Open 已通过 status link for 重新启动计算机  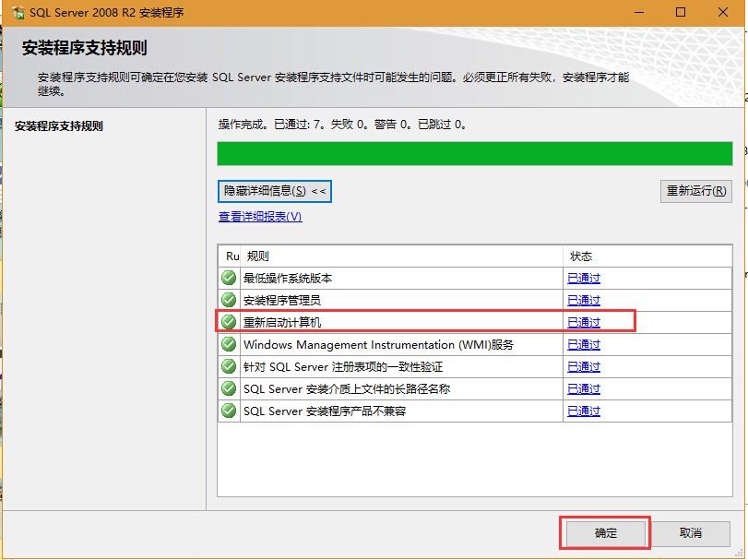583,322
